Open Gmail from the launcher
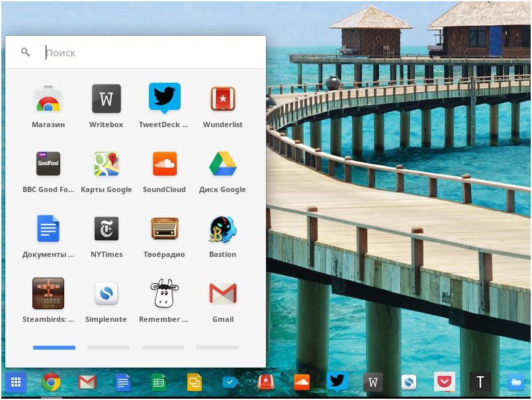532x400 pixels. pos(222,293)
